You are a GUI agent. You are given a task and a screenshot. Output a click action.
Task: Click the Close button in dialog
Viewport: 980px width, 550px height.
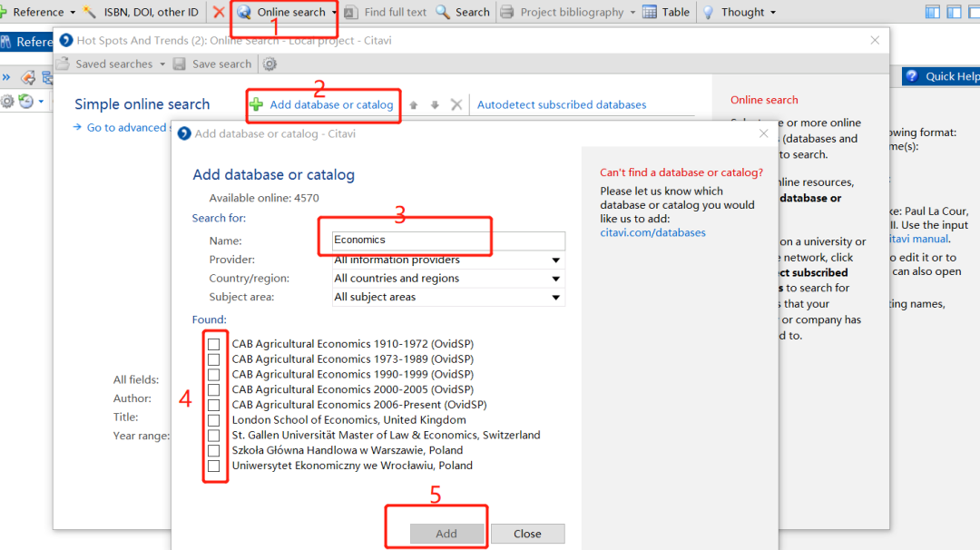pyautogui.click(x=527, y=533)
